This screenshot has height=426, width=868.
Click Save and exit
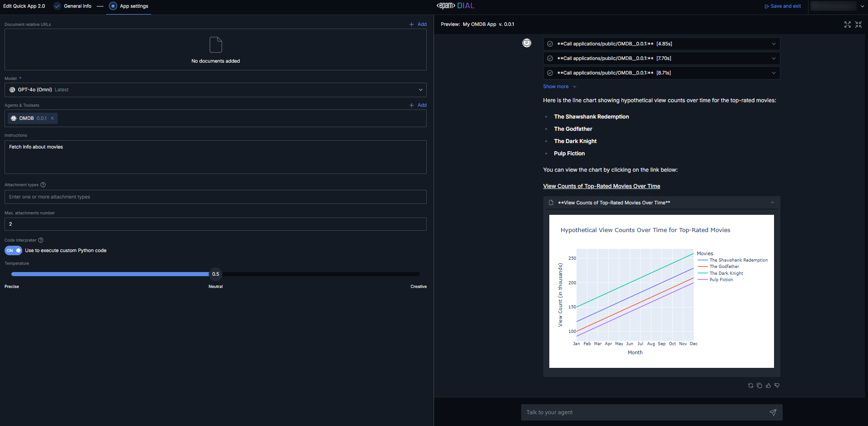click(x=783, y=6)
